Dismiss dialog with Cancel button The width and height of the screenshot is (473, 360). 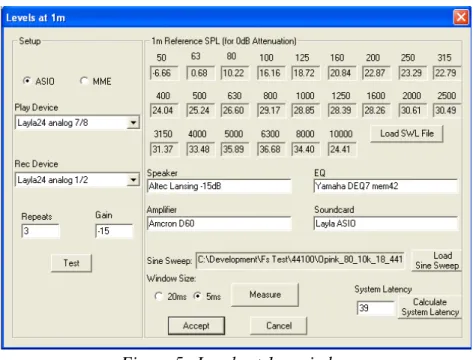(x=279, y=326)
